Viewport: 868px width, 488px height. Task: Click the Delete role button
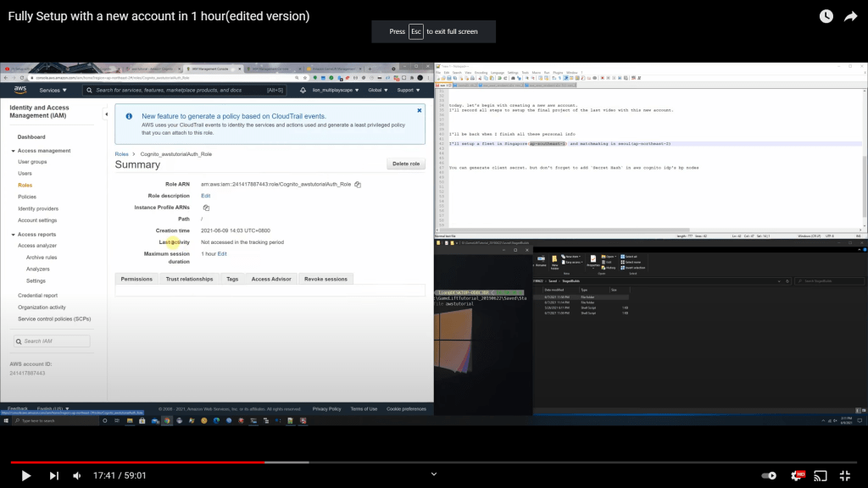point(406,164)
